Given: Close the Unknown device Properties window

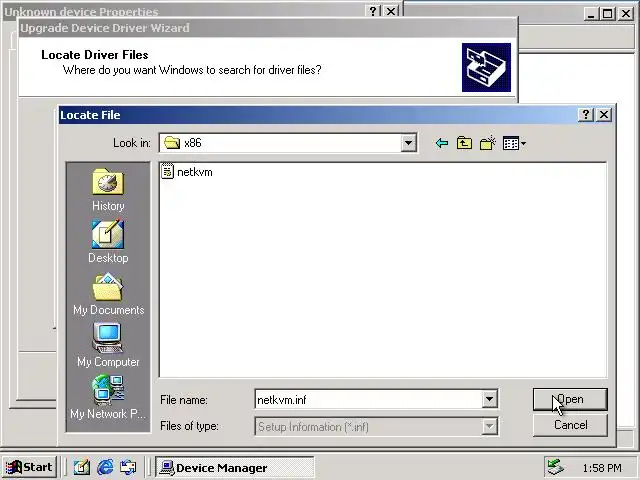Looking at the screenshot, I should click(391, 11).
